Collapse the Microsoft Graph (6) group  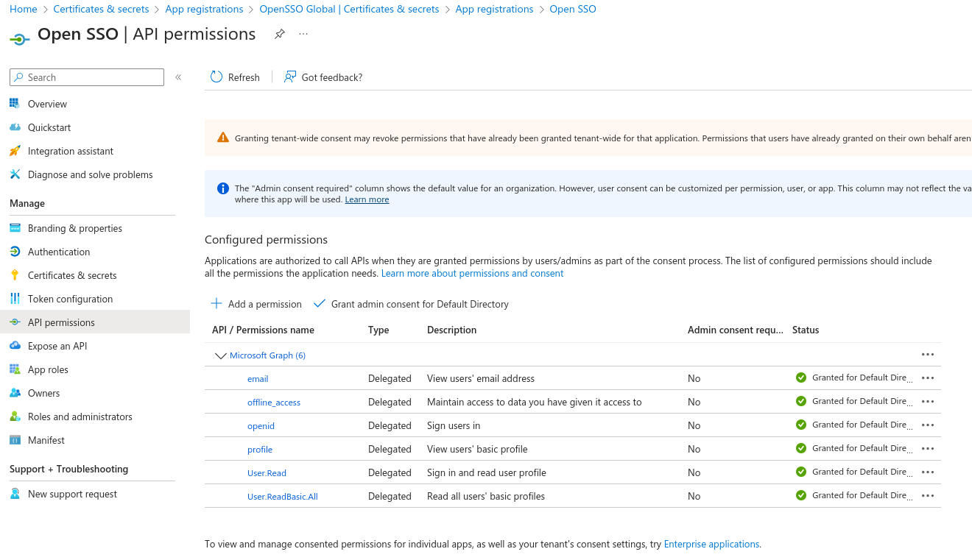coord(220,355)
